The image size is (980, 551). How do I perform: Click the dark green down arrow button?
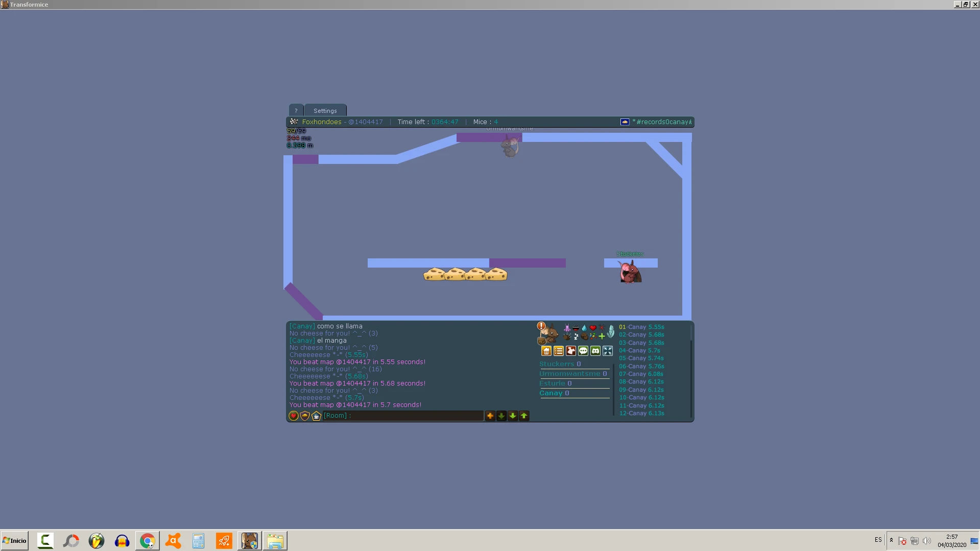coord(501,416)
